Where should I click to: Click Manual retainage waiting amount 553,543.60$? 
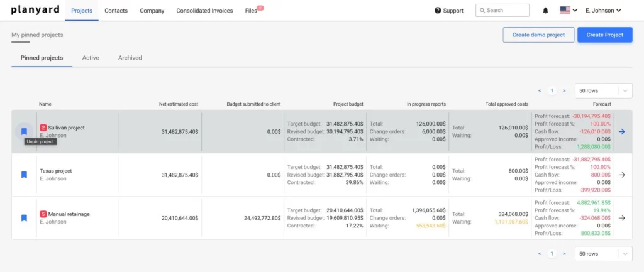tap(430, 226)
